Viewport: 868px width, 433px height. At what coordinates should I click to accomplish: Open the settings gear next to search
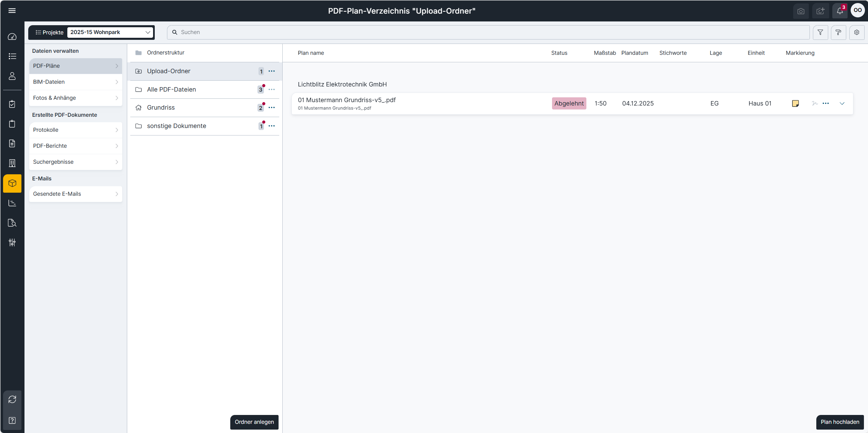pos(856,32)
